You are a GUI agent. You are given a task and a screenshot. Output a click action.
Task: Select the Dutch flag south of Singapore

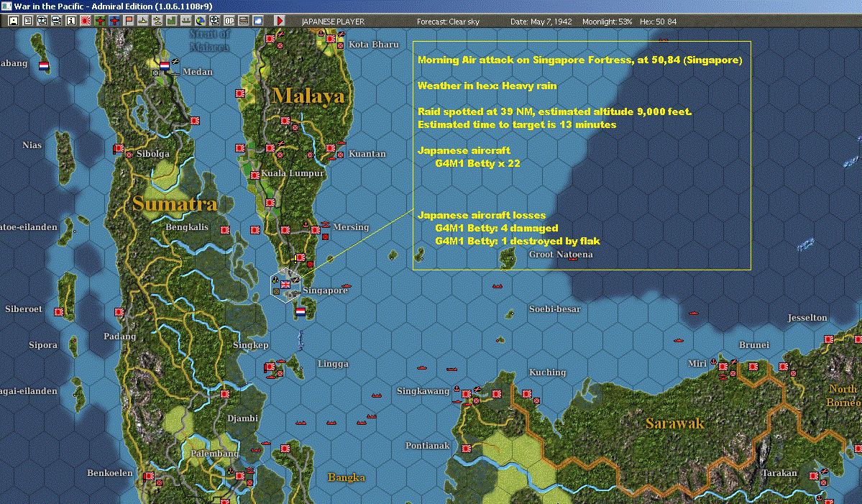click(301, 311)
